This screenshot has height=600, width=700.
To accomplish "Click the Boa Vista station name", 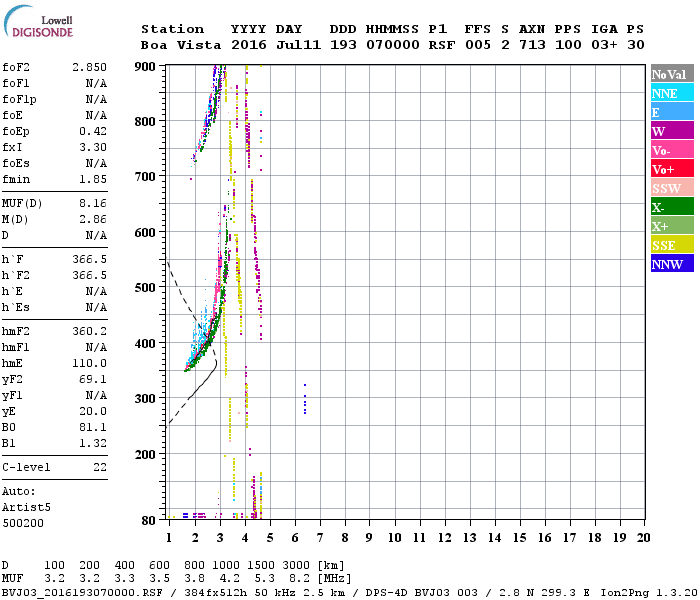I will (181, 45).
